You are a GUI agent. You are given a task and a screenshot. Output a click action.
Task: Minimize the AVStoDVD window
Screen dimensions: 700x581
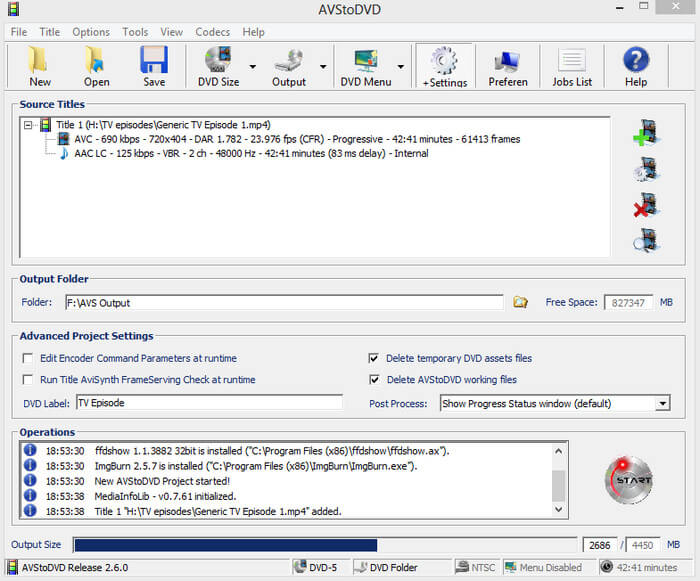(x=620, y=8)
